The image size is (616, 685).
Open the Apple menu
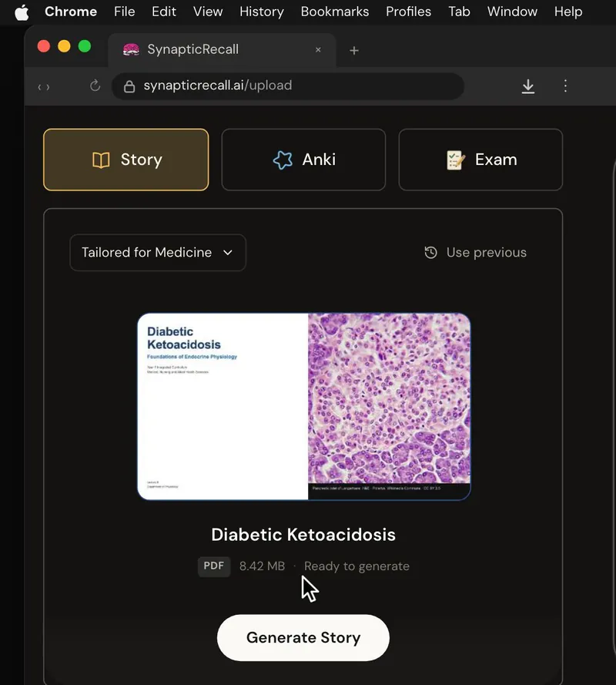click(x=22, y=12)
